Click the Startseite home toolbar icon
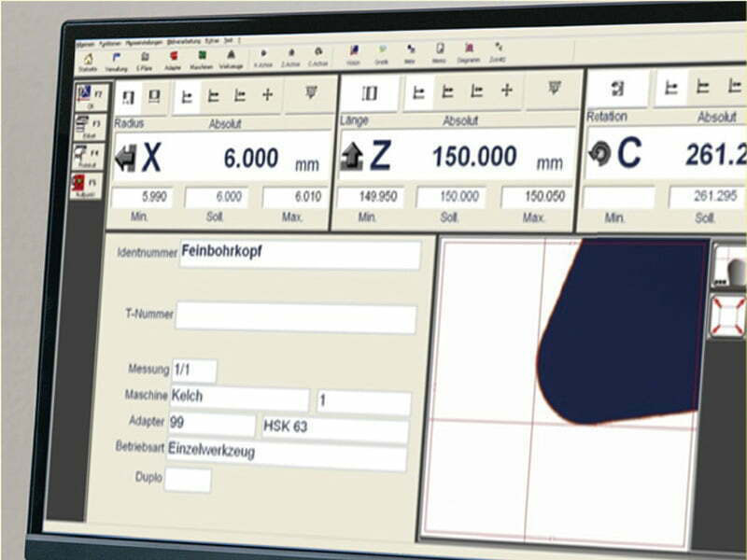747x560 pixels. point(88,58)
